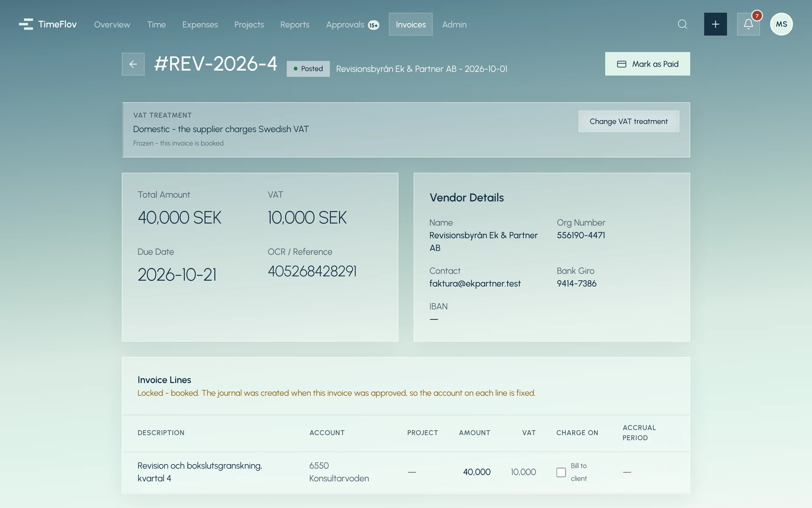Select the invoice number #REV-2026-4

coord(216,64)
